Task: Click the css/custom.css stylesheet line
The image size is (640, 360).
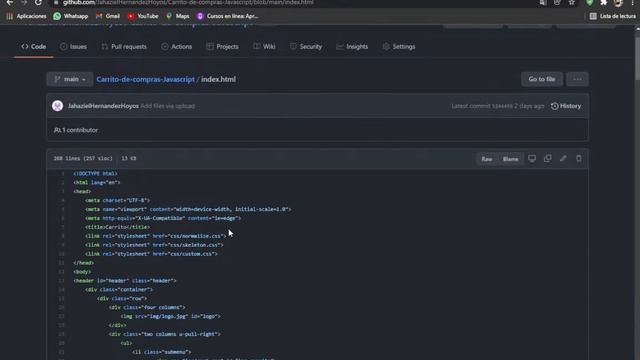Action: click(x=151, y=254)
